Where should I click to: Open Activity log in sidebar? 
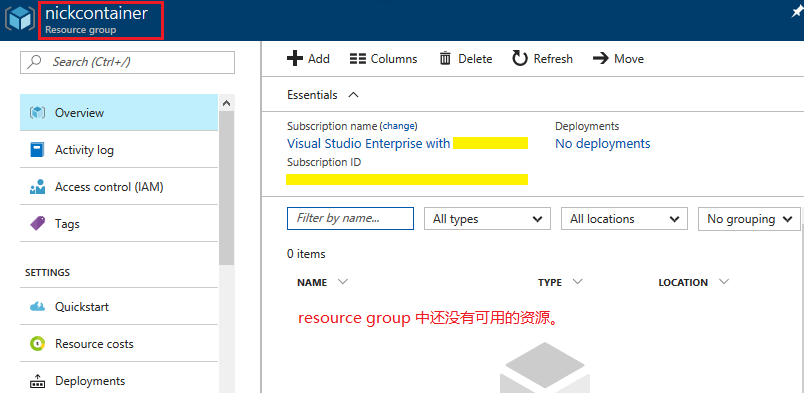click(x=119, y=150)
